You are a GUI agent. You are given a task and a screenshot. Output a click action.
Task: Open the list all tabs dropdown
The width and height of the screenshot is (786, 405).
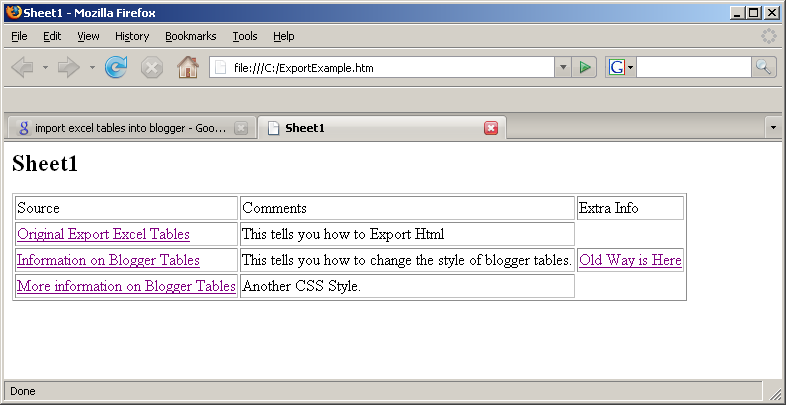coord(773,128)
